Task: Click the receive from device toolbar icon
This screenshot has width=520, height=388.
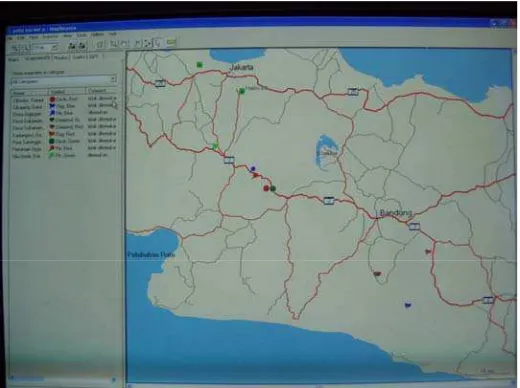Action: (82, 46)
